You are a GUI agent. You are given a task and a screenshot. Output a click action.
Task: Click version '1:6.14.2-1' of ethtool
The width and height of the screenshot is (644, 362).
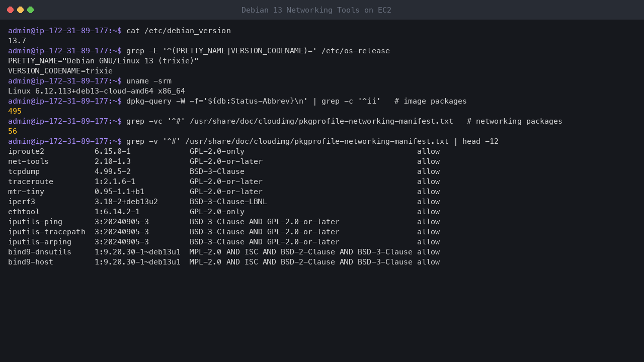(117, 212)
